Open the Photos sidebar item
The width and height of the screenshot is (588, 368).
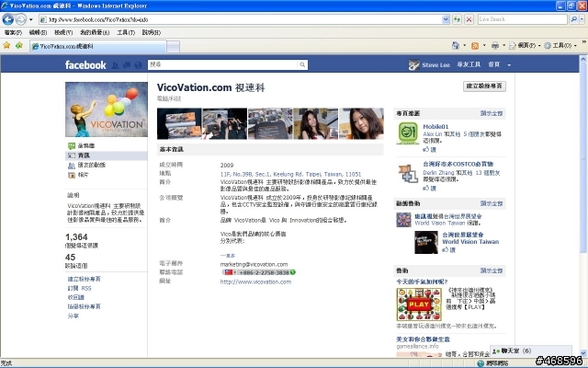click(x=83, y=175)
